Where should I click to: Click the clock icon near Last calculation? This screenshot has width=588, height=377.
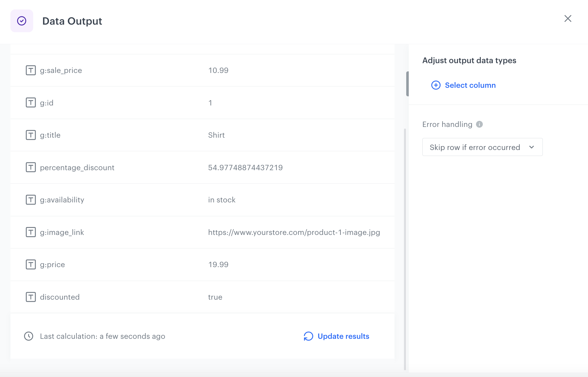coord(29,336)
